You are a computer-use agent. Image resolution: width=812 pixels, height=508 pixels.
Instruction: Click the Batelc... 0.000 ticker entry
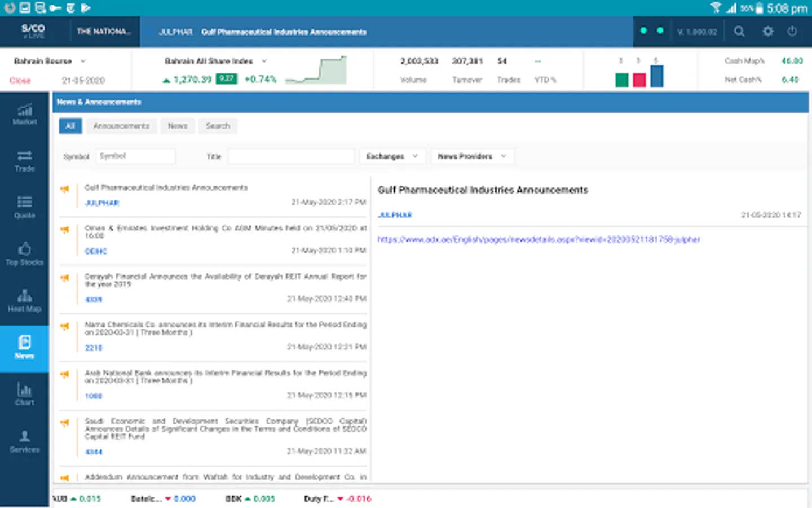[163, 499]
